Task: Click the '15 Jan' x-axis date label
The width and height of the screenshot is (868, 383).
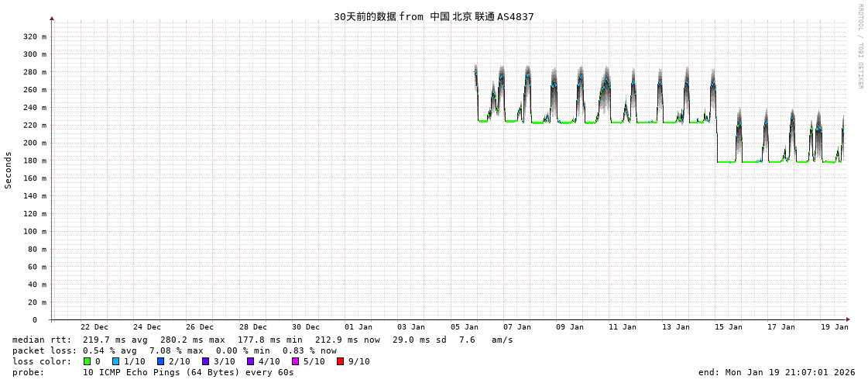Action: point(729,327)
